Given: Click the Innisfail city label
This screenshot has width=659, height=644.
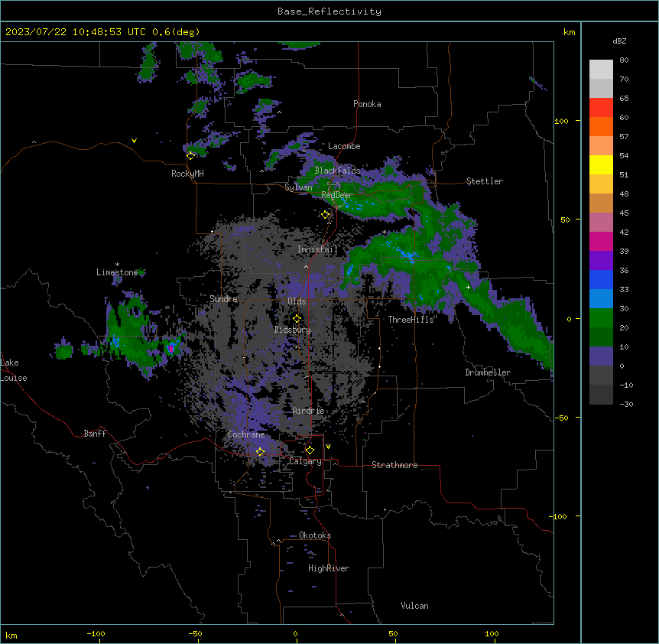Looking at the screenshot, I should tap(317, 249).
